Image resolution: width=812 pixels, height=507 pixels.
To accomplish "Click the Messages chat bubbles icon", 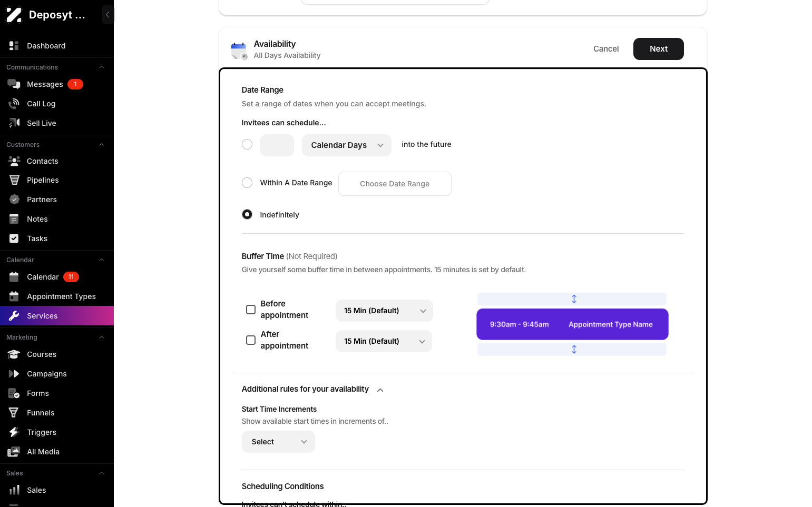I will [14, 84].
